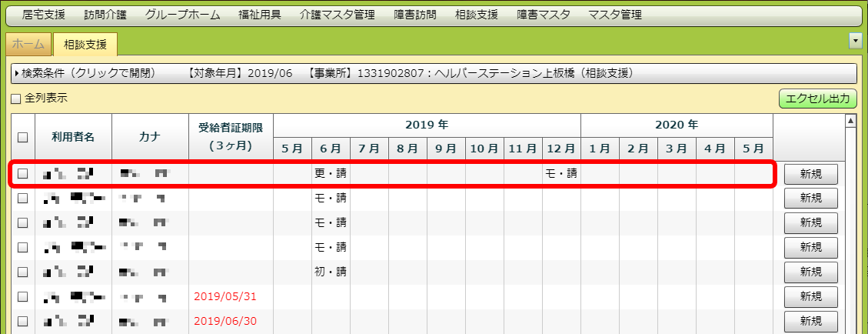This screenshot has height=334, width=868.
Task: Check the checkbox for the 2019/05/31 row
Action: (x=22, y=296)
